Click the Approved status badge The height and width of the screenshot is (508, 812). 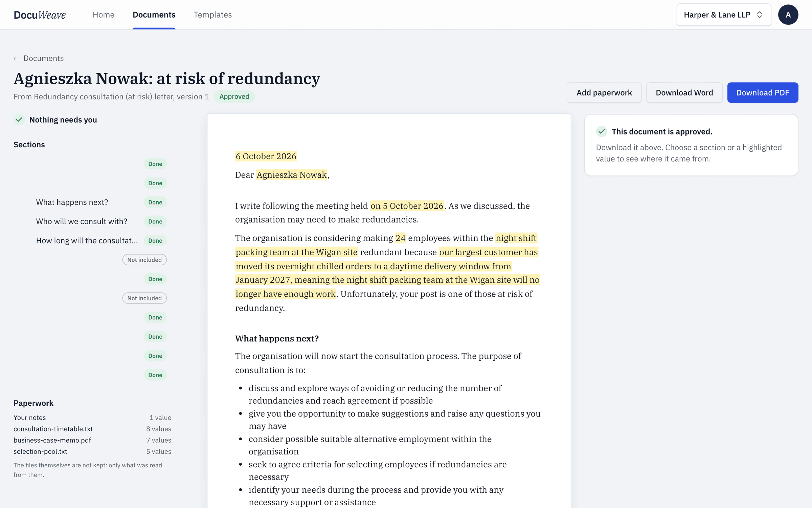[x=234, y=97]
